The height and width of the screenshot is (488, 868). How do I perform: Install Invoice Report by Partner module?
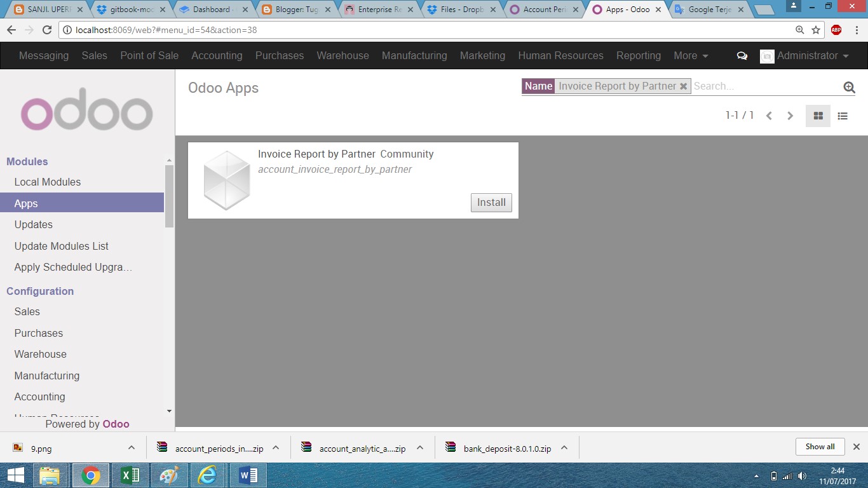click(491, 203)
